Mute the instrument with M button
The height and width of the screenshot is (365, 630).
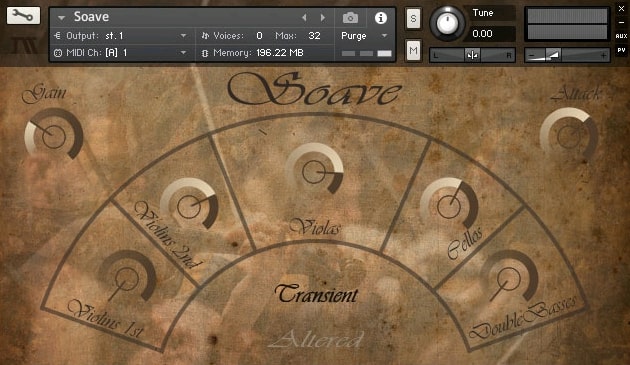coord(413,50)
